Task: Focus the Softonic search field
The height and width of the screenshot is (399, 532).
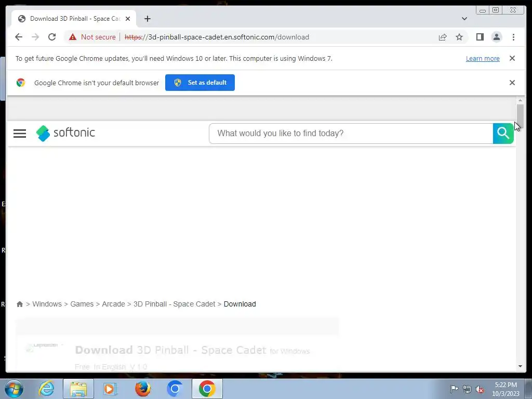Action: (351, 134)
